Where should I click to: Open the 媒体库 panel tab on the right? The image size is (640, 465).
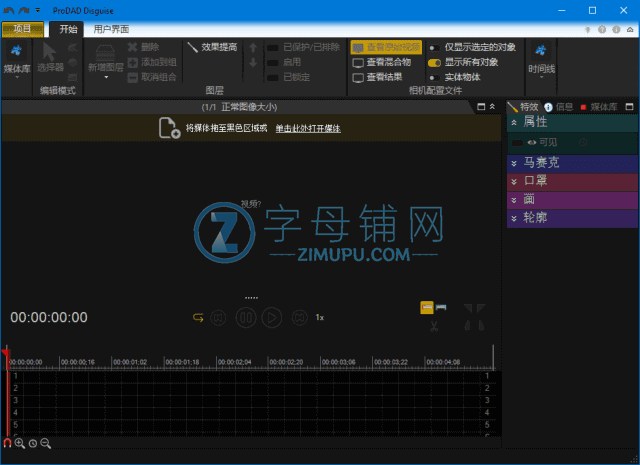(x=599, y=107)
